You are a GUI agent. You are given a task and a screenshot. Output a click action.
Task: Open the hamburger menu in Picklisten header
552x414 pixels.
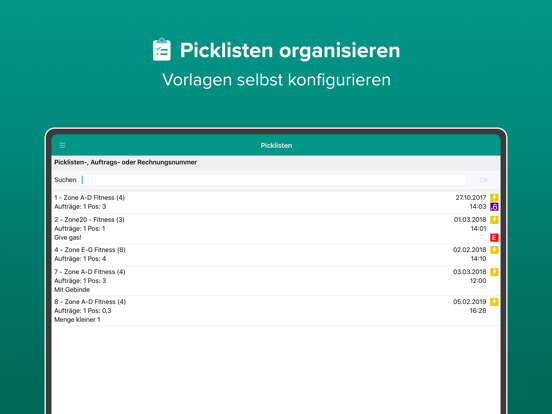(x=62, y=145)
